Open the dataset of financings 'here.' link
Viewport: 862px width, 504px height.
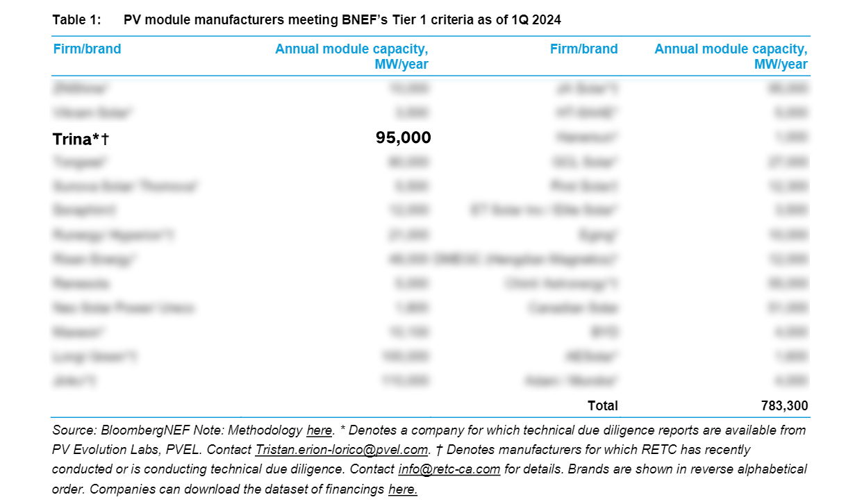coord(403,489)
